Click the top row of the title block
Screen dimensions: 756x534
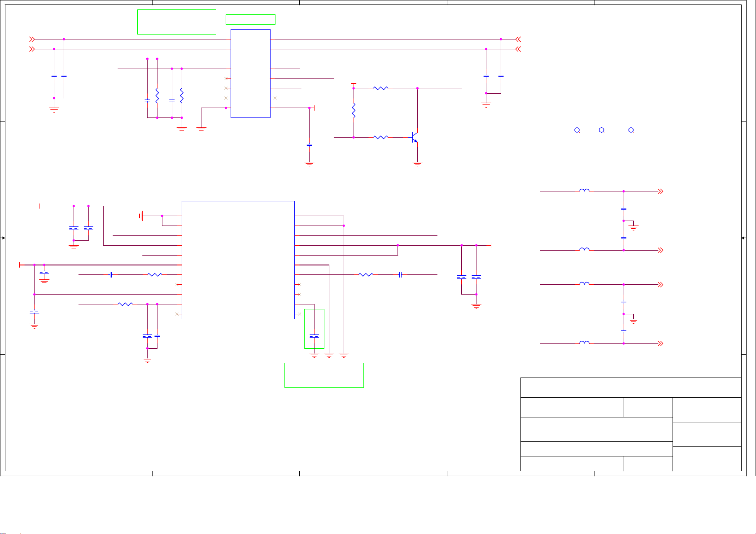(630, 387)
